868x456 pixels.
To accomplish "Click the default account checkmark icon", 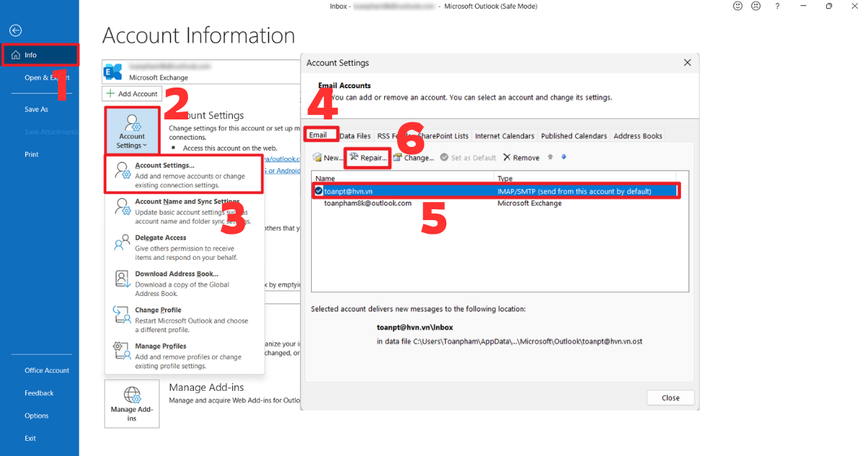I will (x=318, y=191).
